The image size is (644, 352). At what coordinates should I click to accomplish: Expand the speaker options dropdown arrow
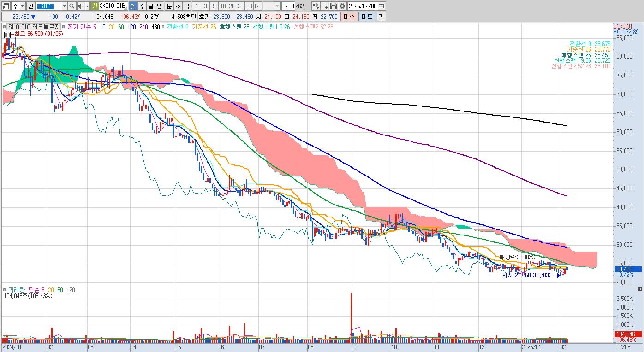tap(87, 6)
